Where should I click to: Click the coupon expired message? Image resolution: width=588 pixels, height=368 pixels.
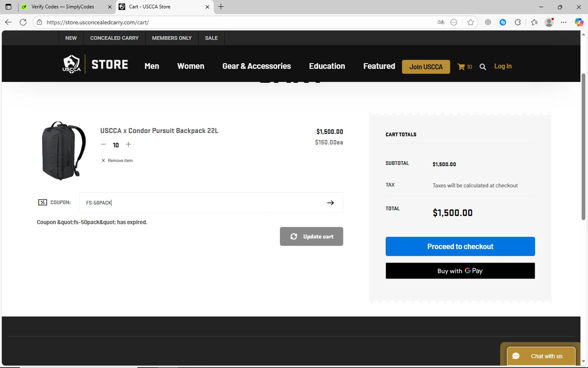pos(92,222)
